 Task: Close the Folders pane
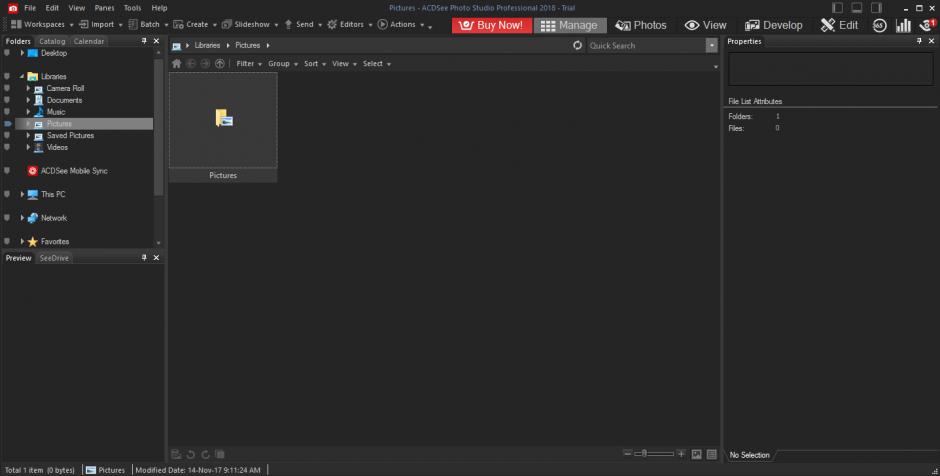156,41
